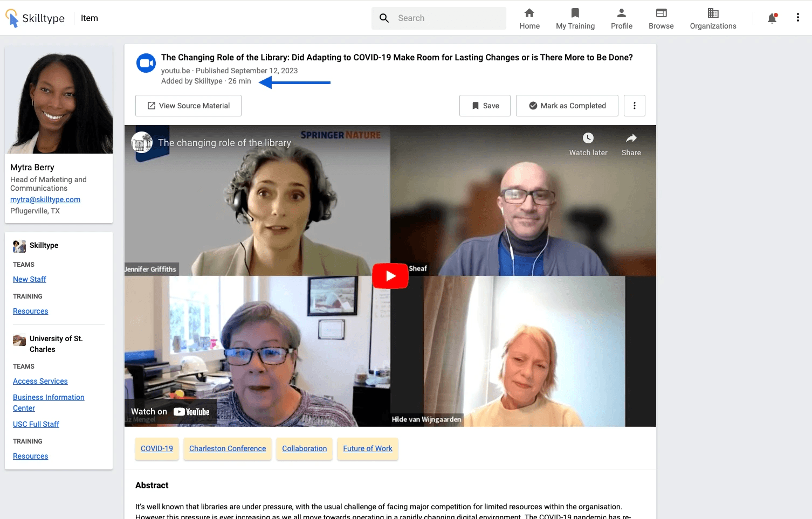Click Watch on YouTube
The image size is (812, 519).
(x=170, y=412)
